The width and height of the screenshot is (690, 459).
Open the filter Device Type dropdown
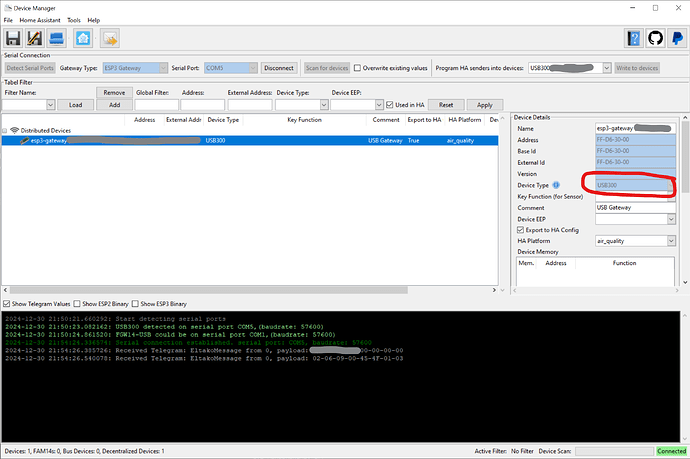(324, 105)
